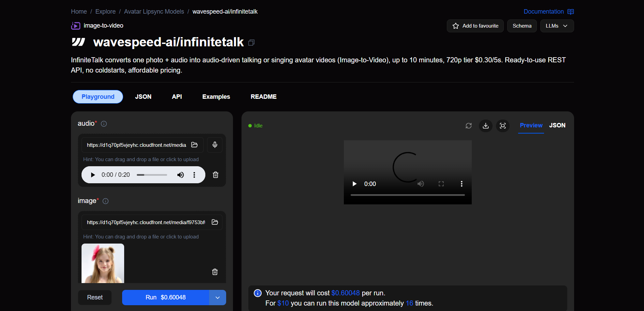Click the Reset button

(95, 297)
